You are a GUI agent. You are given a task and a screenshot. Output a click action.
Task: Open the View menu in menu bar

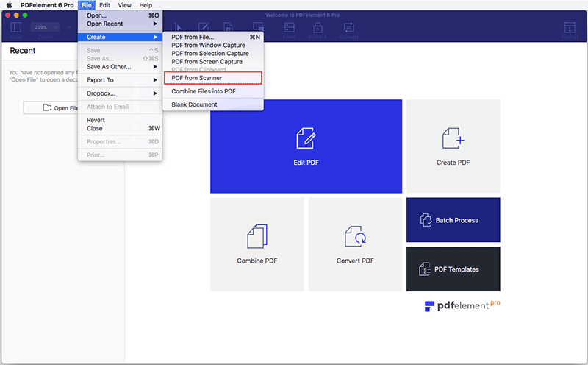pyautogui.click(x=124, y=5)
